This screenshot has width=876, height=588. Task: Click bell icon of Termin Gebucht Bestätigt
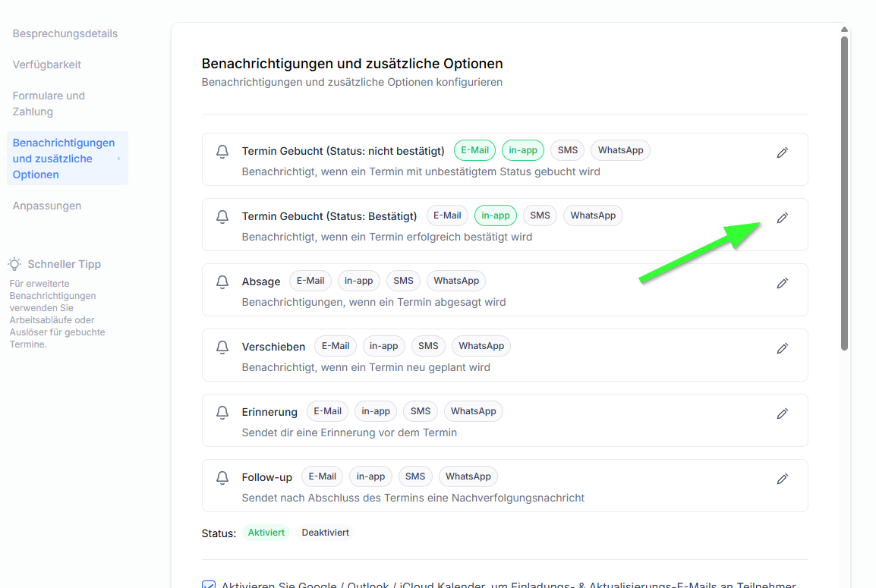[x=222, y=217]
